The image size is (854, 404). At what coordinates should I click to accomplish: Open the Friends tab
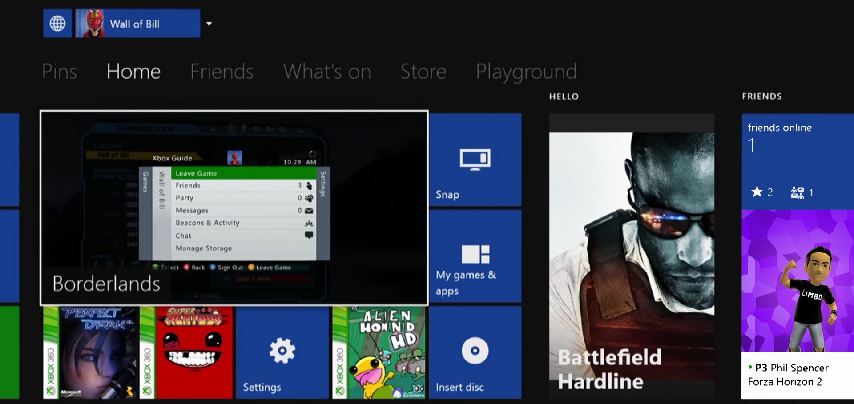coord(221,72)
